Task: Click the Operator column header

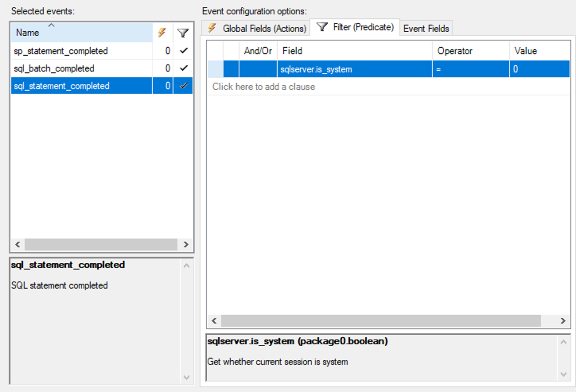Action: pyautogui.click(x=471, y=51)
